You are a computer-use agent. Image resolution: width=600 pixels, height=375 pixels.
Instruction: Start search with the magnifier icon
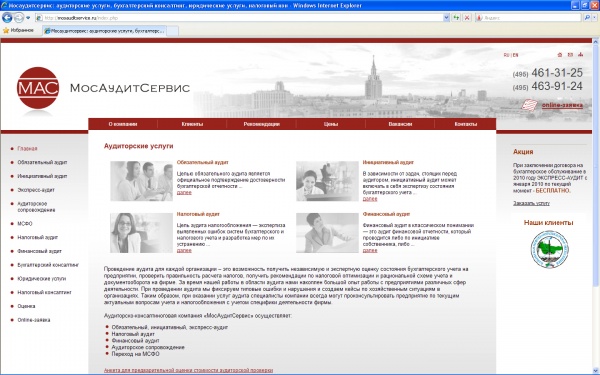[x=587, y=18]
